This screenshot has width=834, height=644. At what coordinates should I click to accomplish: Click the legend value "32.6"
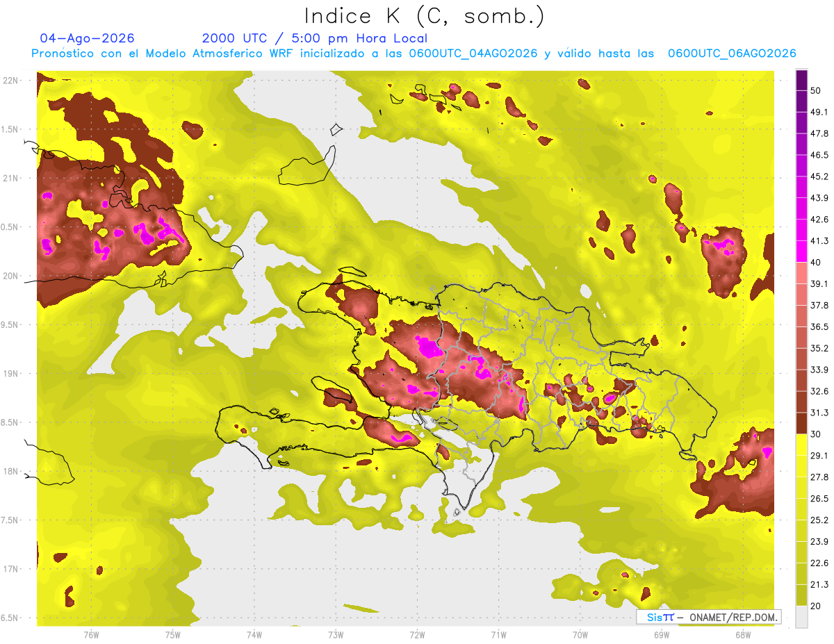pyautogui.click(x=819, y=391)
